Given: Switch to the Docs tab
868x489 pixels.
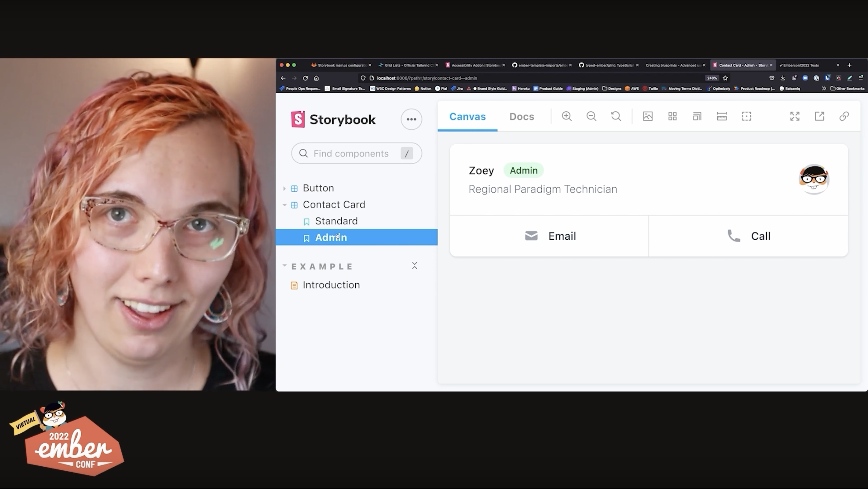Looking at the screenshot, I should [x=521, y=117].
